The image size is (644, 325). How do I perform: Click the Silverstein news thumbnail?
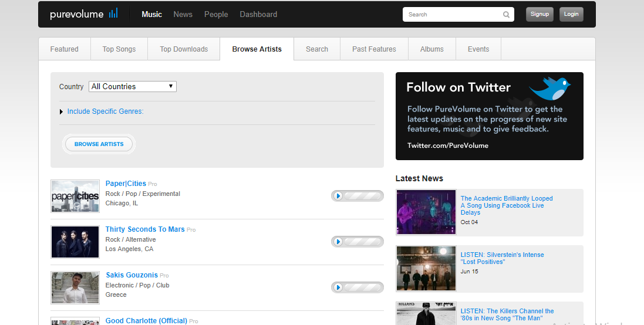point(426,268)
